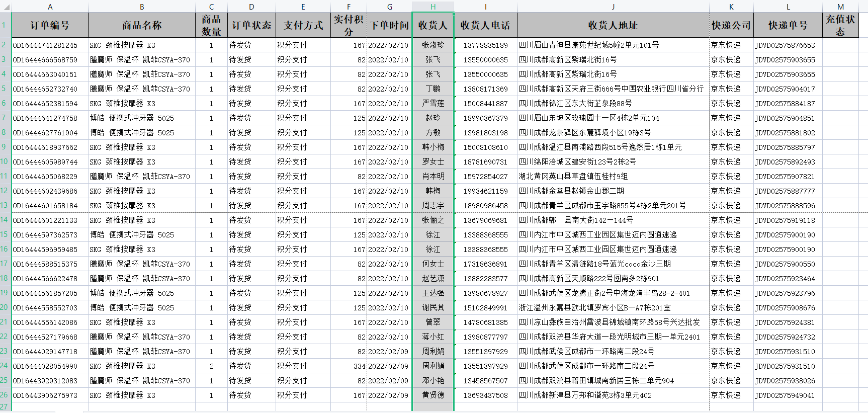Select recipient cell 蒋小红
This screenshot has width=868, height=413.
coord(433,337)
